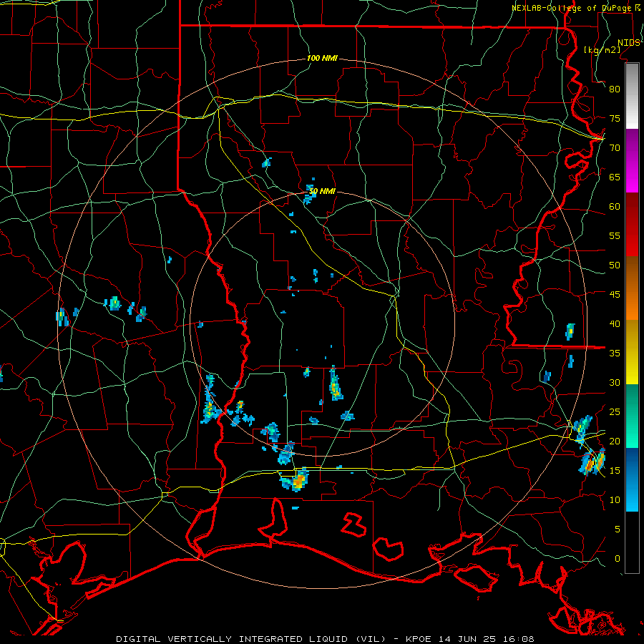Click the 10 value on the VIL scale
Image resolution: width=644 pixels, height=644 pixels.
615,500
